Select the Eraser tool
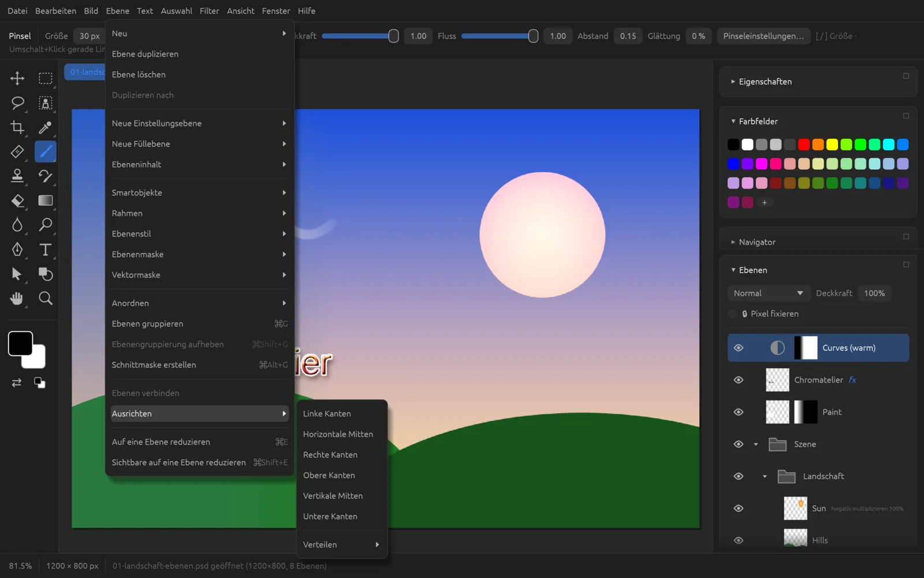The width and height of the screenshot is (924, 578). [x=17, y=201]
